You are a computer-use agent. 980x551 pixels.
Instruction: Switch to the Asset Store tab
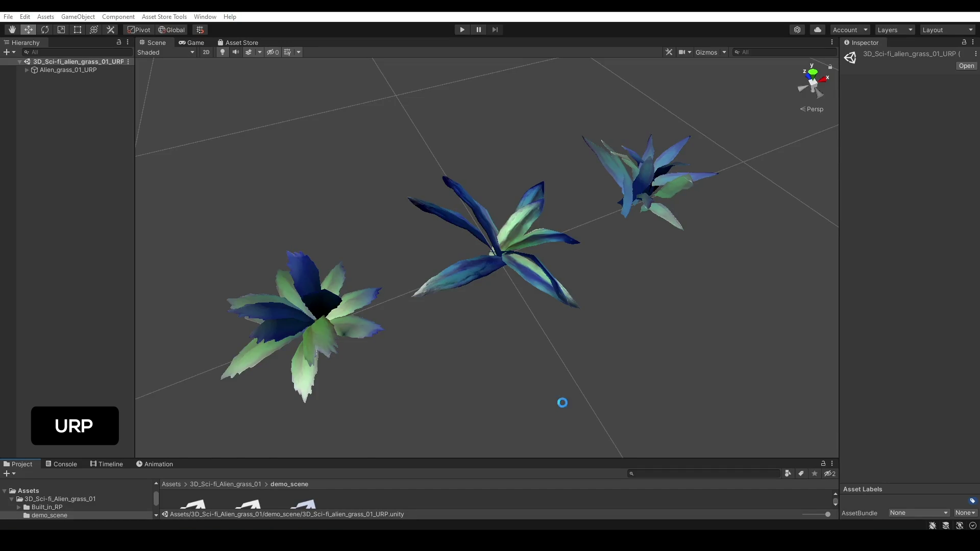point(238,42)
